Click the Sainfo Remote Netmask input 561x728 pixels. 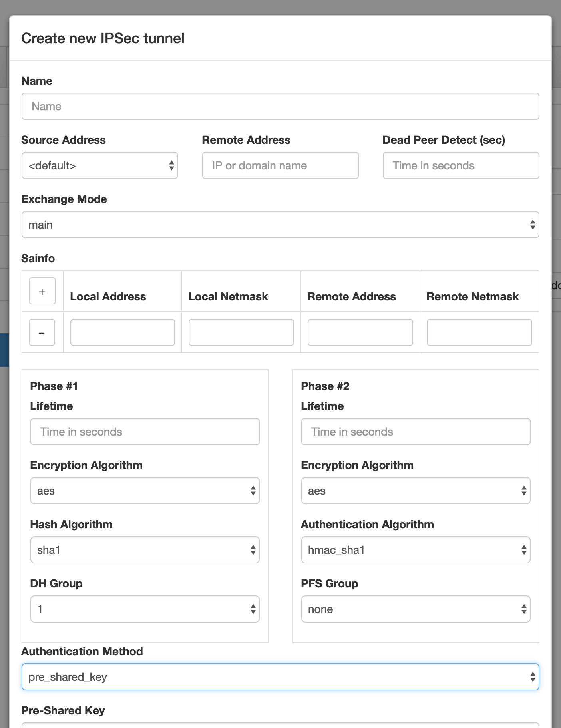(x=479, y=332)
